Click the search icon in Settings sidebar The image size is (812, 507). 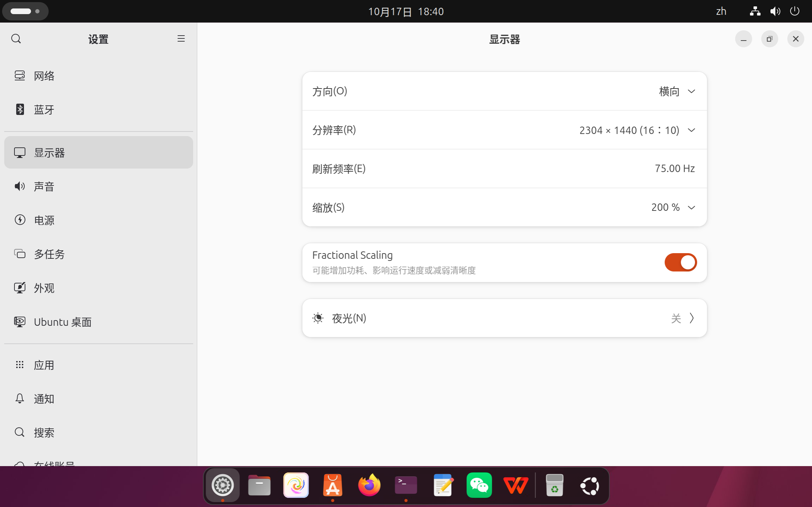tap(16, 39)
